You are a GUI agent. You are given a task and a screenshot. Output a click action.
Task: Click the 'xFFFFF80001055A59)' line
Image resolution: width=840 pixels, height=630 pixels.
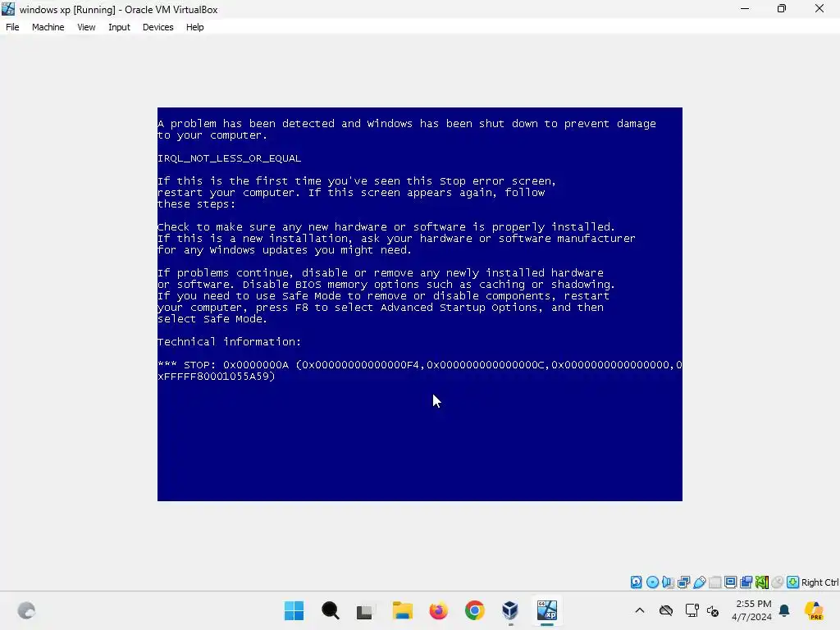coord(217,376)
